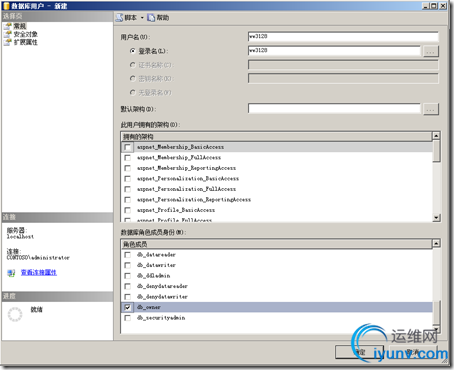Click scroll-up arrow of role members list
The width and height of the screenshot is (454, 370).
pyautogui.click(x=436, y=243)
